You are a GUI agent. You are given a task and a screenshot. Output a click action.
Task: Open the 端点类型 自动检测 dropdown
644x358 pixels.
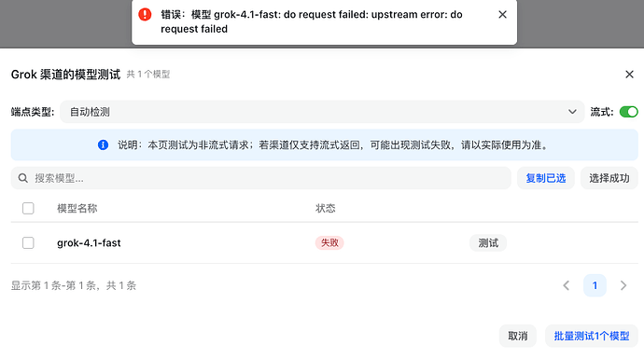coord(322,112)
